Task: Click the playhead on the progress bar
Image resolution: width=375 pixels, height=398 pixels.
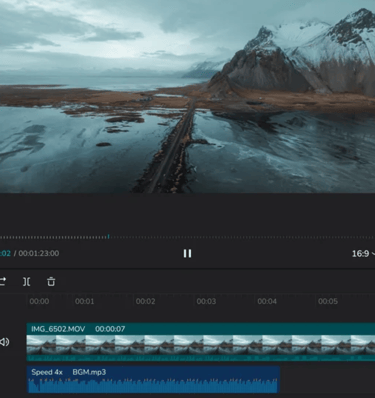Action: pos(108,237)
